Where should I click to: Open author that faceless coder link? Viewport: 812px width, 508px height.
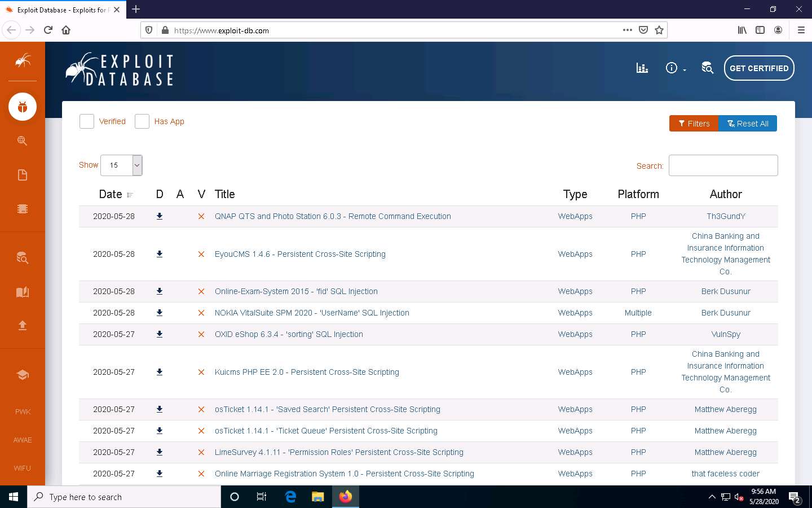726,474
